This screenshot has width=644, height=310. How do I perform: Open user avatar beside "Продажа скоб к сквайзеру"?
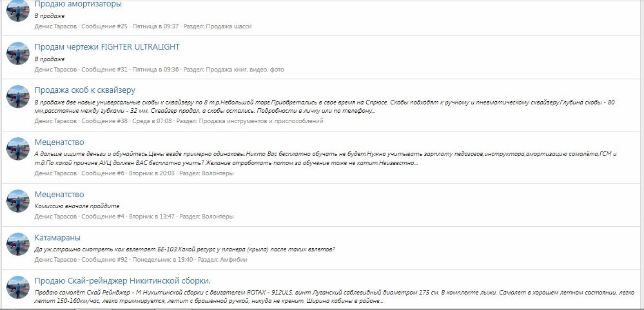17,97
